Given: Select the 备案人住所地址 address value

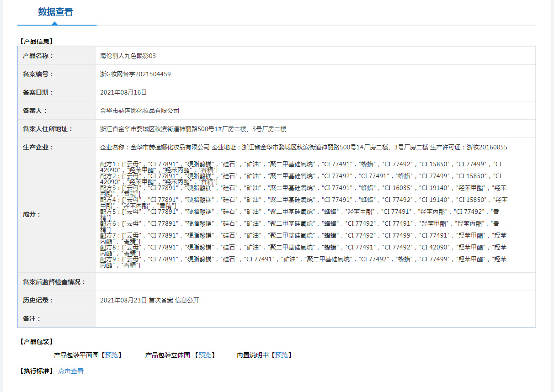Looking at the screenshot, I should (193, 129).
